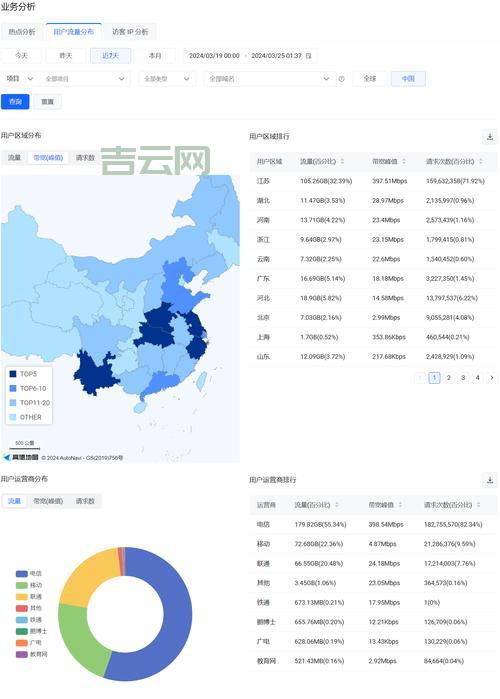The width and height of the screenshot is (500, 699).
Task: Click the 湖北 row in region table
Action: [x=373, y=201]
